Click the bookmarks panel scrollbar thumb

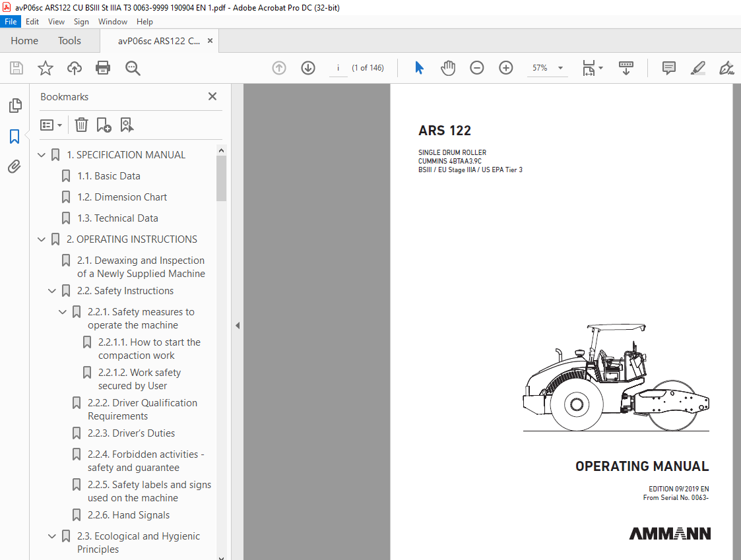221,179
